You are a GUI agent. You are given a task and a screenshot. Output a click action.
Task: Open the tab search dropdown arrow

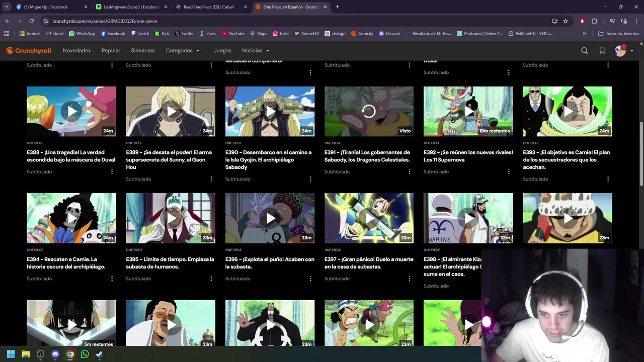pos(7,7)
